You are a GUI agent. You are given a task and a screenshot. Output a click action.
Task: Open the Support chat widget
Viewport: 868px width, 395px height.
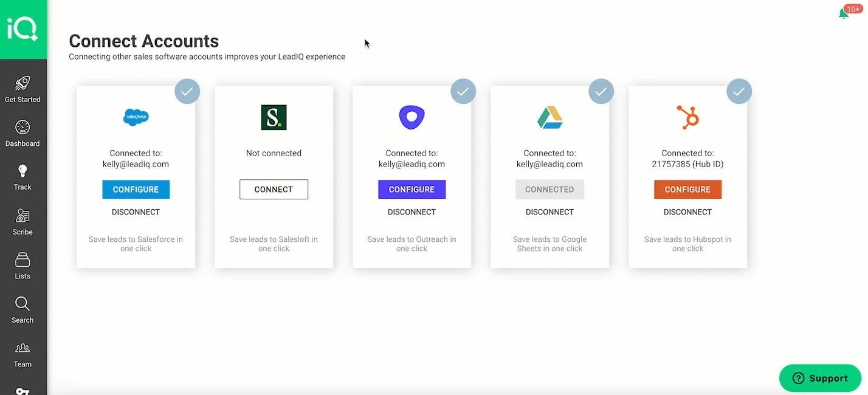click(820, 379)
